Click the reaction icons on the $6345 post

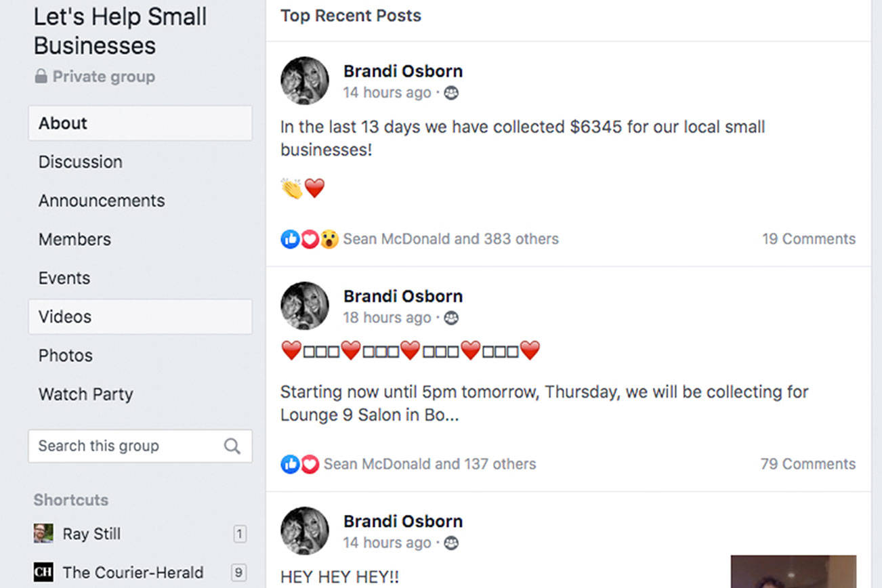pyautogui.click(x=310, y=239)
